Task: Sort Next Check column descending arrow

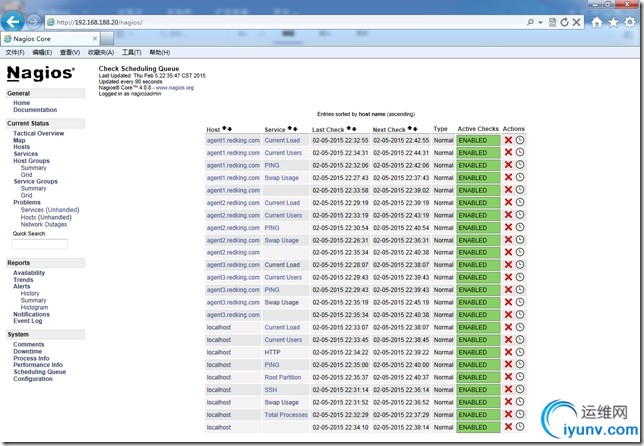Action: pos(415,129)
